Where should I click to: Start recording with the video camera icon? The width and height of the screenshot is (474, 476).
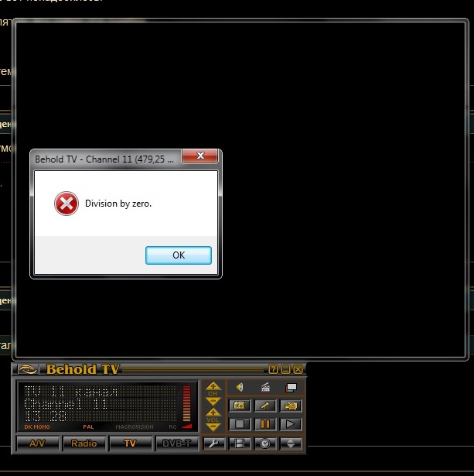(x=291, y=406)
